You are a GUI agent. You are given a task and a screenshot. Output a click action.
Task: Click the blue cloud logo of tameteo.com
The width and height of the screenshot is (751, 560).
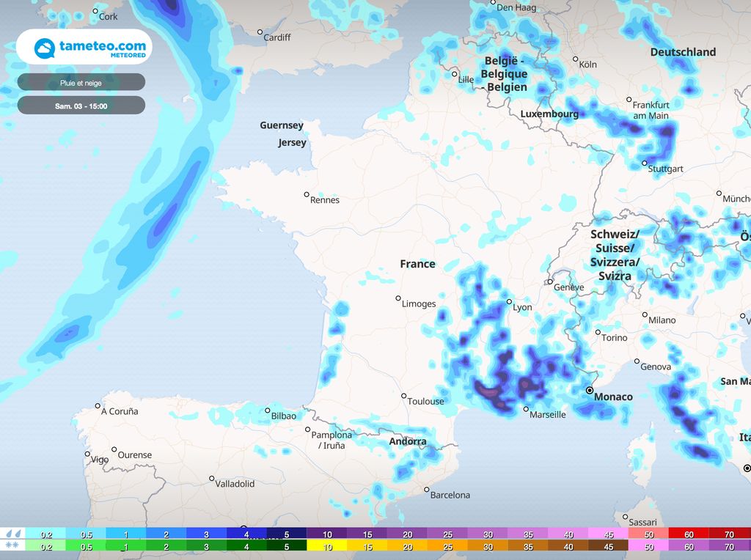[x=45, y=47]
